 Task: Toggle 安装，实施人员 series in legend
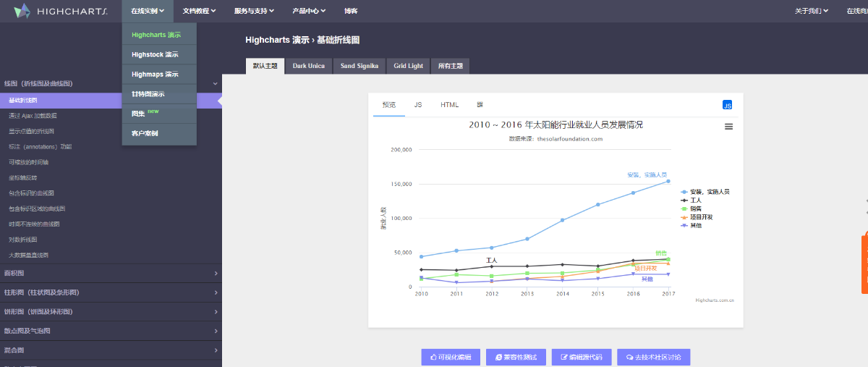[705, 192]
